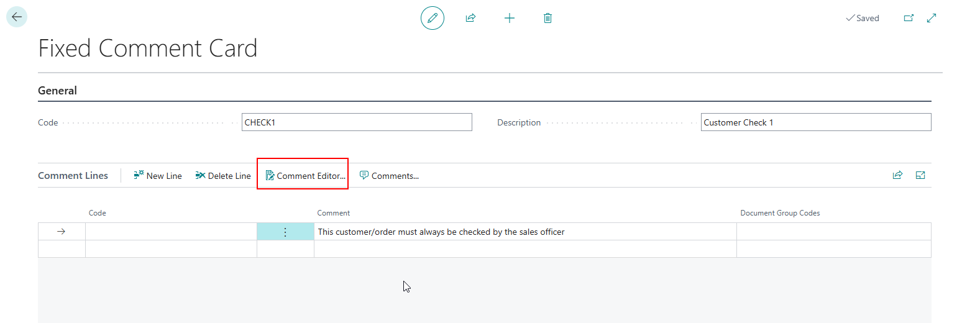
Task: Click the Code field containing CHECK1
Action: click(x=357, y=122)
